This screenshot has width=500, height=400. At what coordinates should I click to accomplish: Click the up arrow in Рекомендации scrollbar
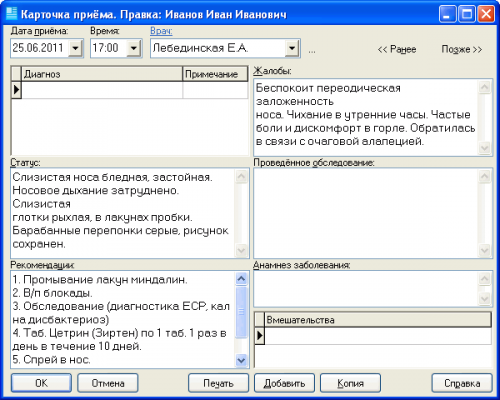[241, 279]
